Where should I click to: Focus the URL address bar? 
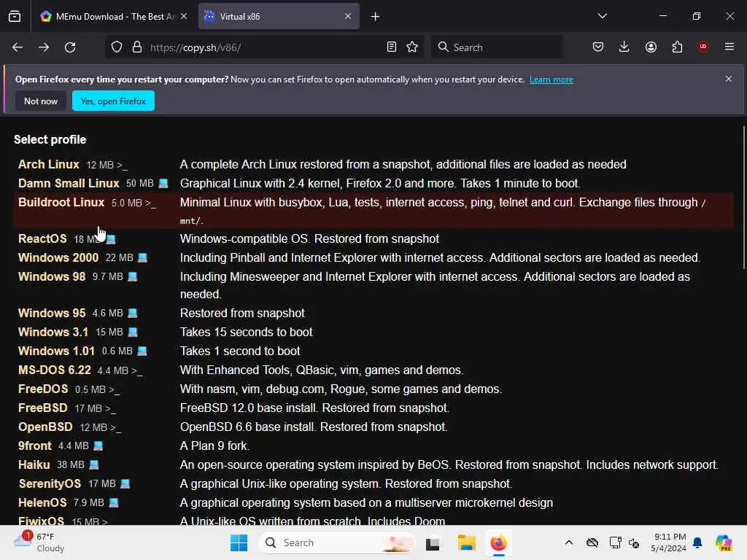tap(264, 47)
